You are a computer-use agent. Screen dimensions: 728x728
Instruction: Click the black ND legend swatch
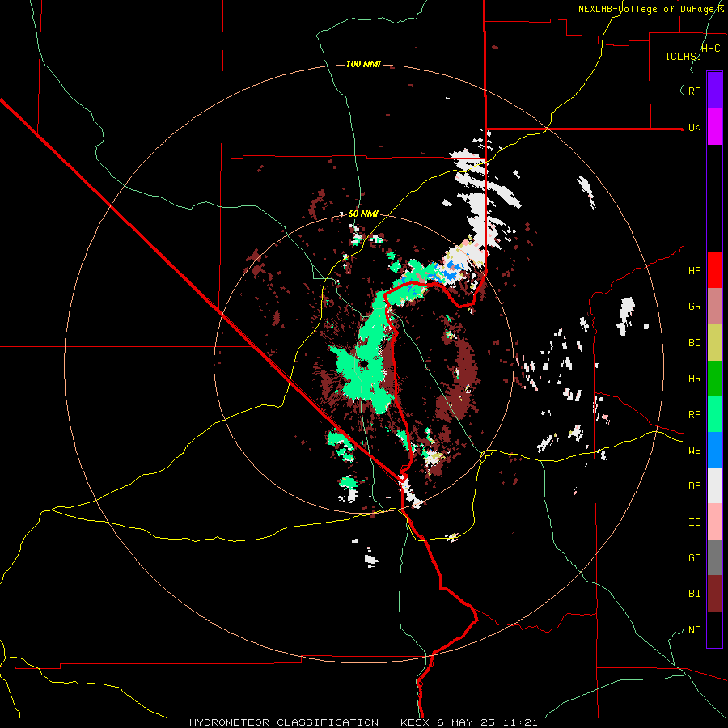[714, 629]
